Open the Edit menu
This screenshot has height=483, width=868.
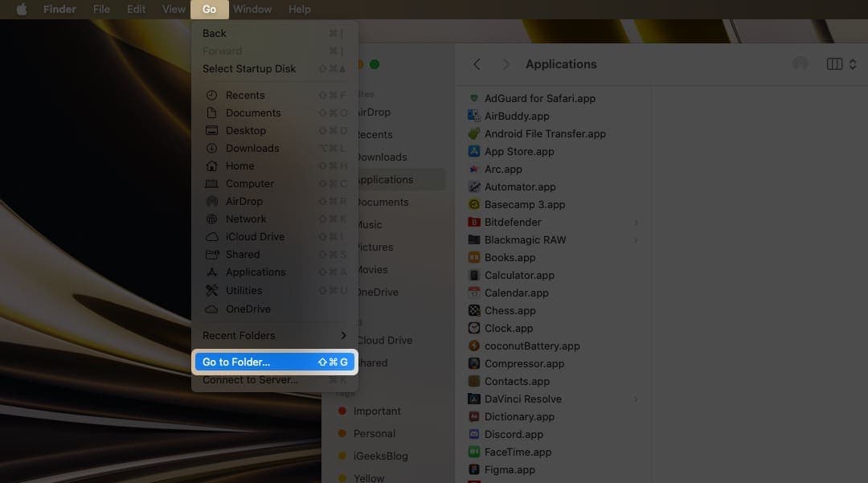coord(136,10)
